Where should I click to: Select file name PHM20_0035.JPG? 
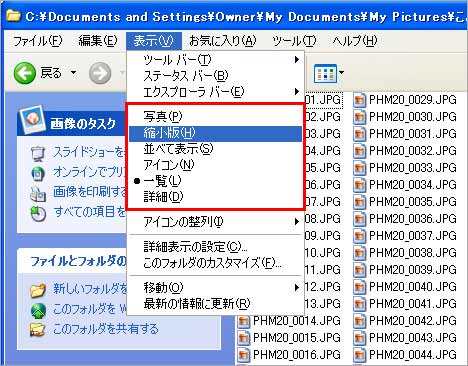pos(413,202)
